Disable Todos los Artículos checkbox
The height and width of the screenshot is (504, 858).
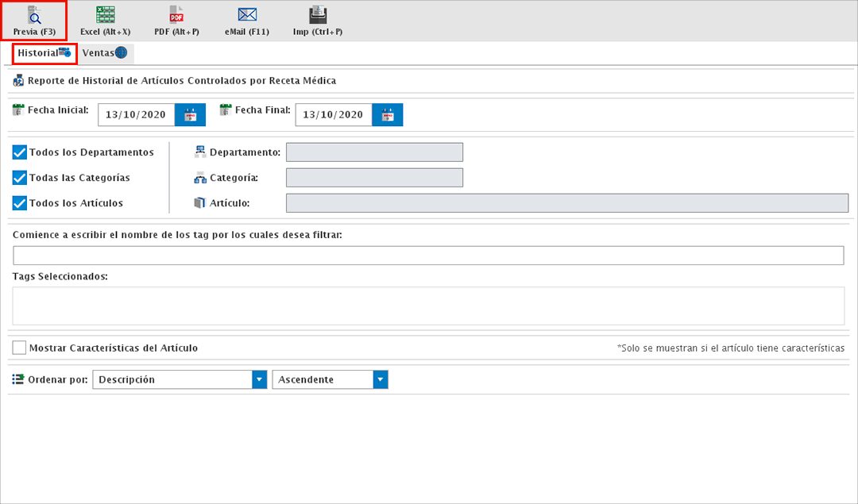20,203
